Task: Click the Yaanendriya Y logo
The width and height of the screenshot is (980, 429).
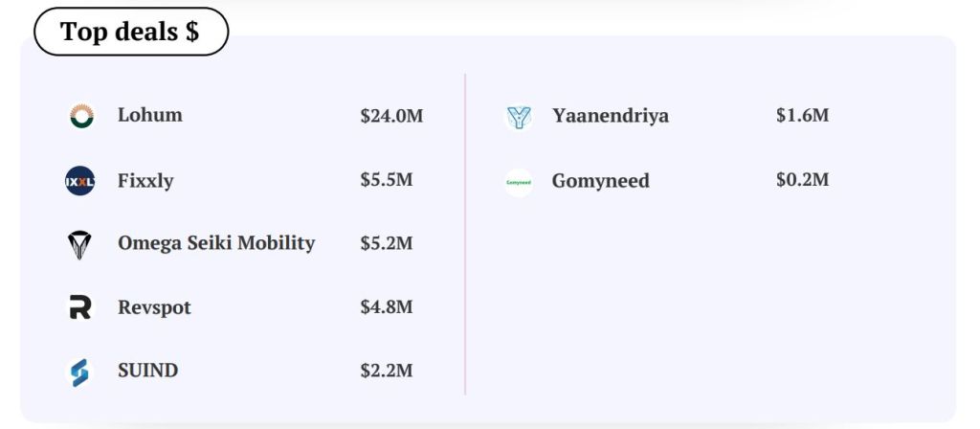Action: [x=519, y=116]
